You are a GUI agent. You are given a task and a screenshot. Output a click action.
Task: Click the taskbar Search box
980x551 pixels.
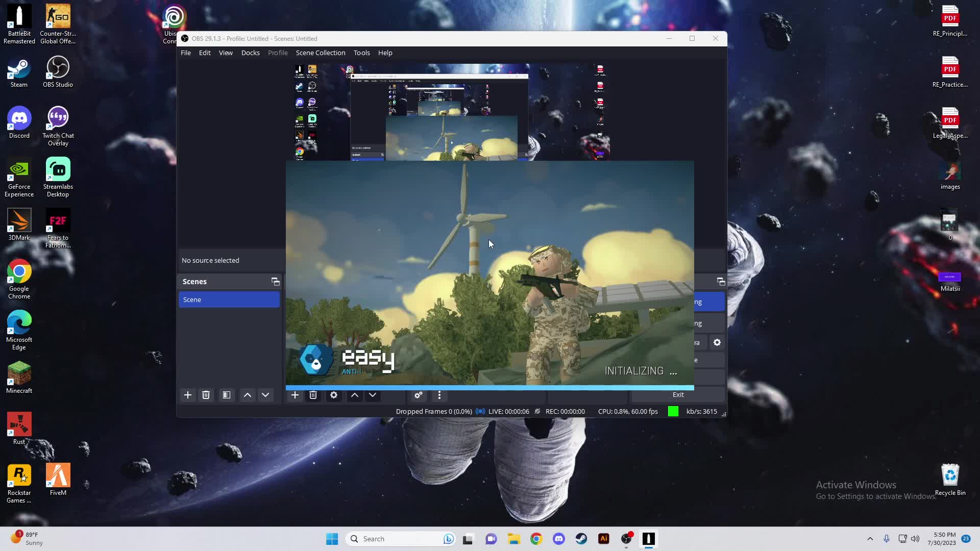coord(401,539)
